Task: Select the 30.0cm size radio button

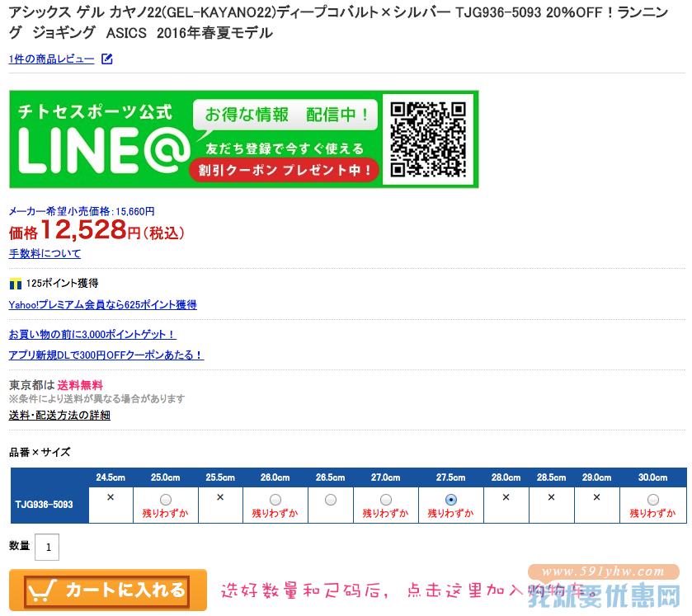Action: point(652,500)
